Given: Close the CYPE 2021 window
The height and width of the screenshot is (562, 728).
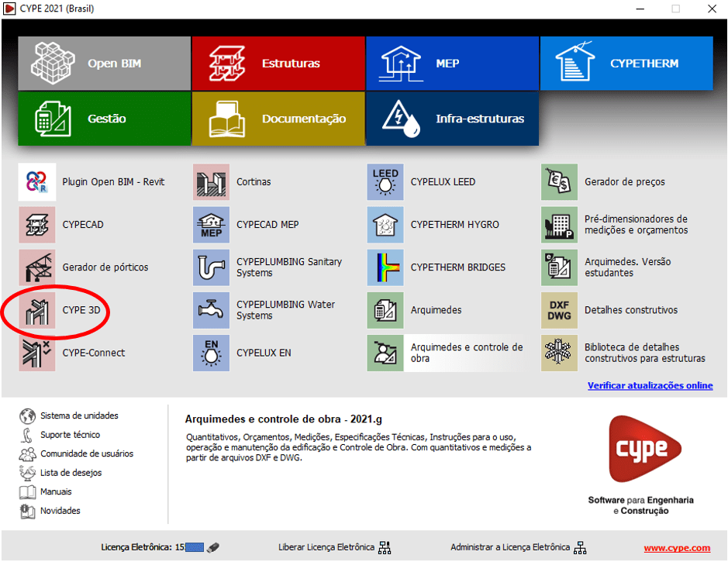Looking at the screenshot, I should [712, 9].
